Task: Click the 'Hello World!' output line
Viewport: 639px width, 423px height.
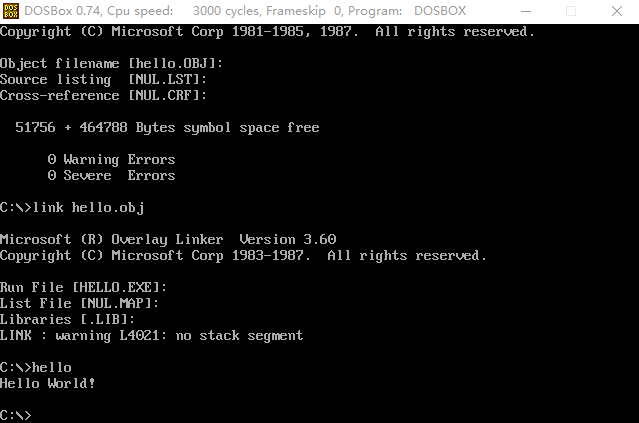Action: (x=47, y=383)
